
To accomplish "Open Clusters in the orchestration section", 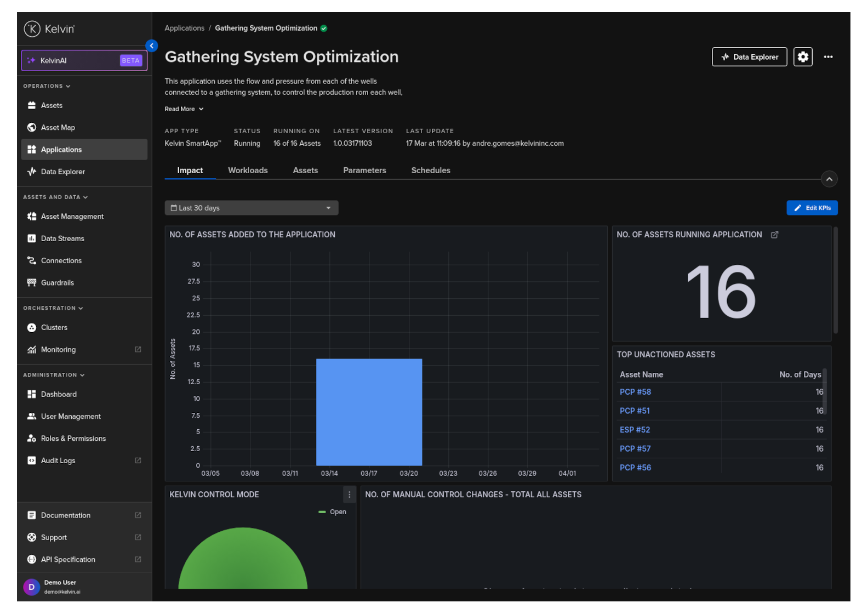I will 54,328.
